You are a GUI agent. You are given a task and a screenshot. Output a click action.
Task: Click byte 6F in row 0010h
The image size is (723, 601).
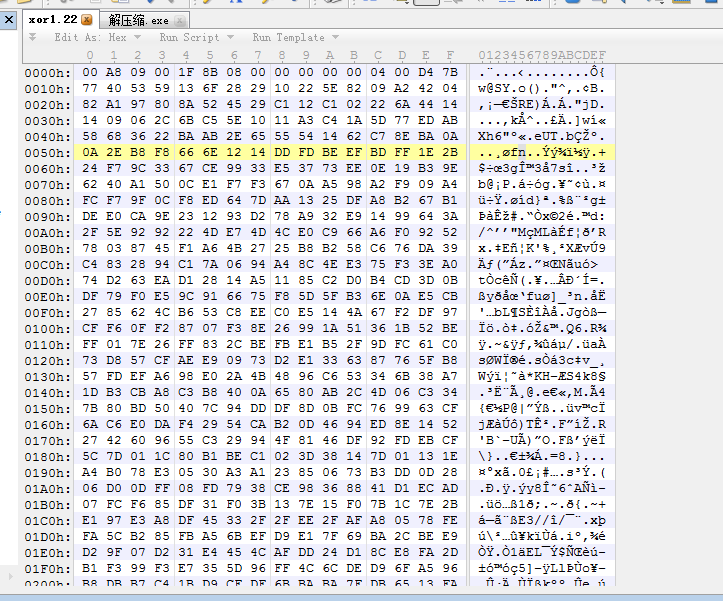coord(210,88)
